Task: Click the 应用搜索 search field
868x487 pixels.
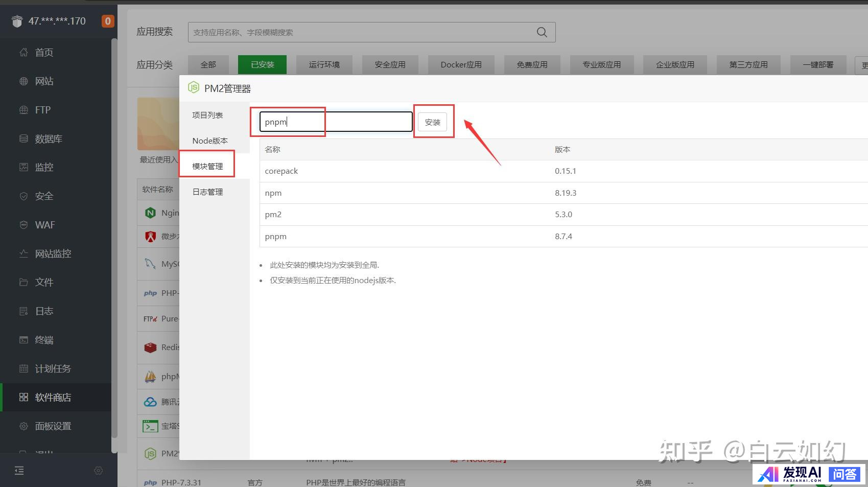Action: click(372, 32)
